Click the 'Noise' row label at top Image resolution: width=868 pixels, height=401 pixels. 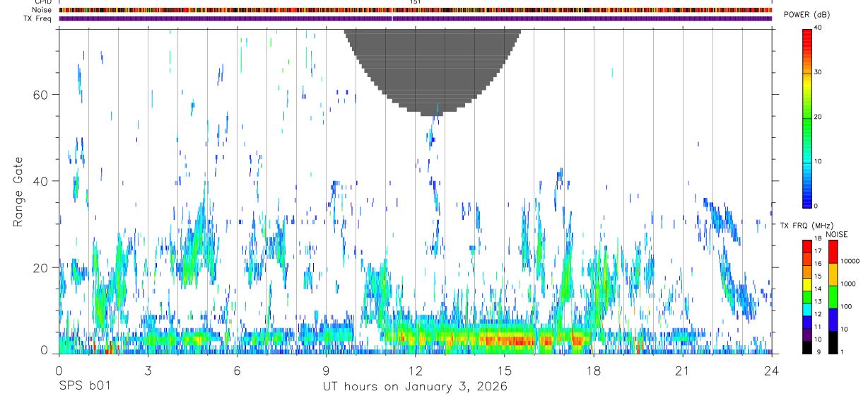[x=42, y=10]
